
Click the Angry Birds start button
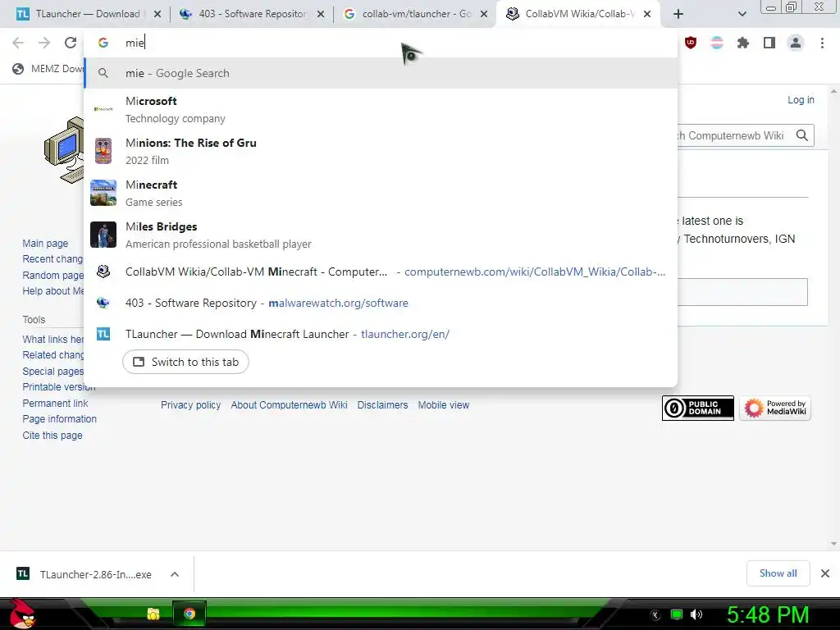coord(22,614)
